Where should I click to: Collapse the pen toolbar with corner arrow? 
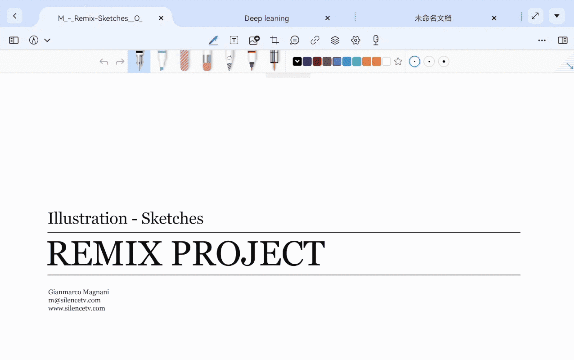coord(569,66)
